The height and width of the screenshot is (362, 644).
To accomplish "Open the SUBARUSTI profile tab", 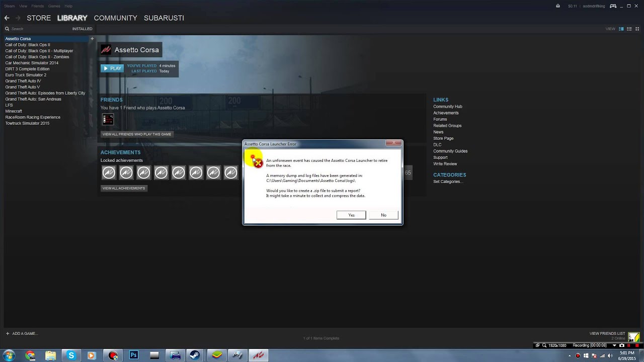I will tap(164, 18).
